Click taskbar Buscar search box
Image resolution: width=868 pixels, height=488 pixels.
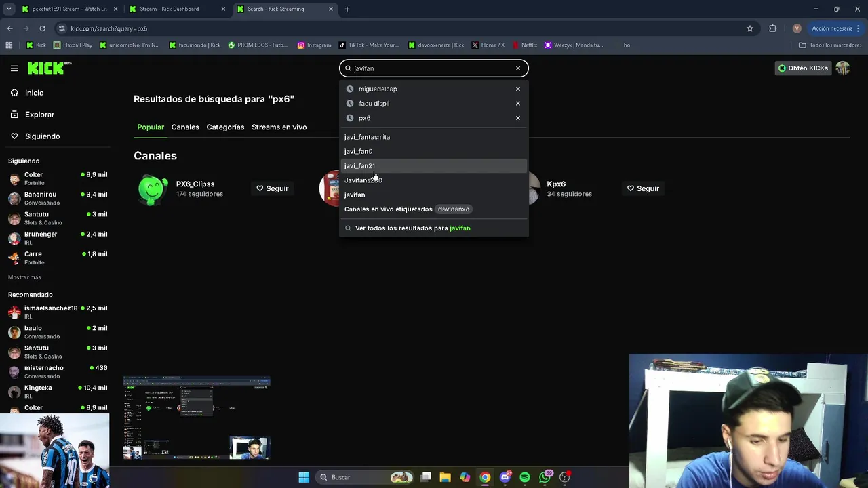click(x=366, y=477)
